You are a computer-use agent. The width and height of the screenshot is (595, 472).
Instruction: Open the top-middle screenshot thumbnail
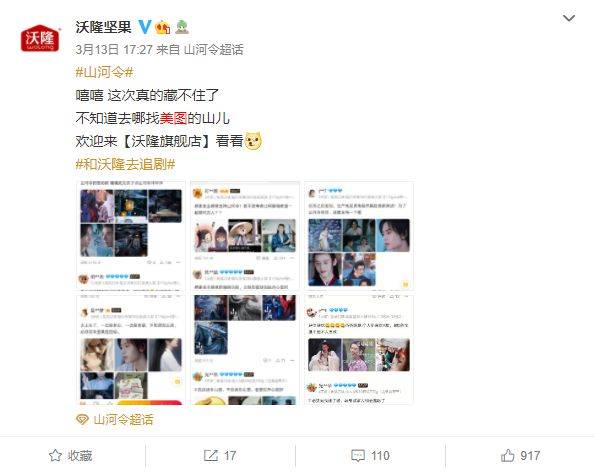(x=245, y=235)
